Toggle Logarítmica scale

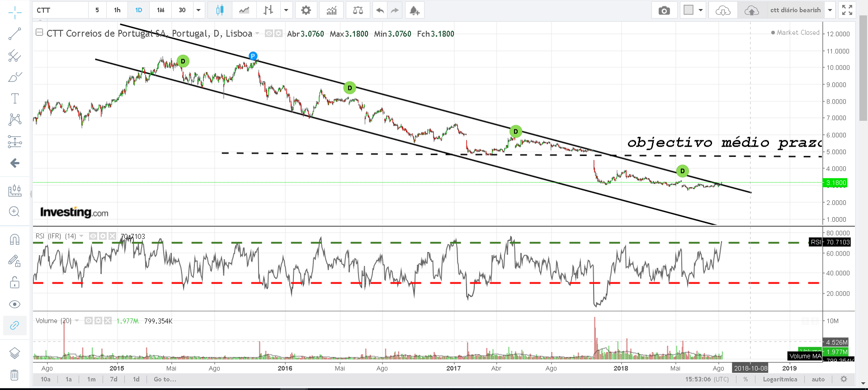tap(780, 379)
